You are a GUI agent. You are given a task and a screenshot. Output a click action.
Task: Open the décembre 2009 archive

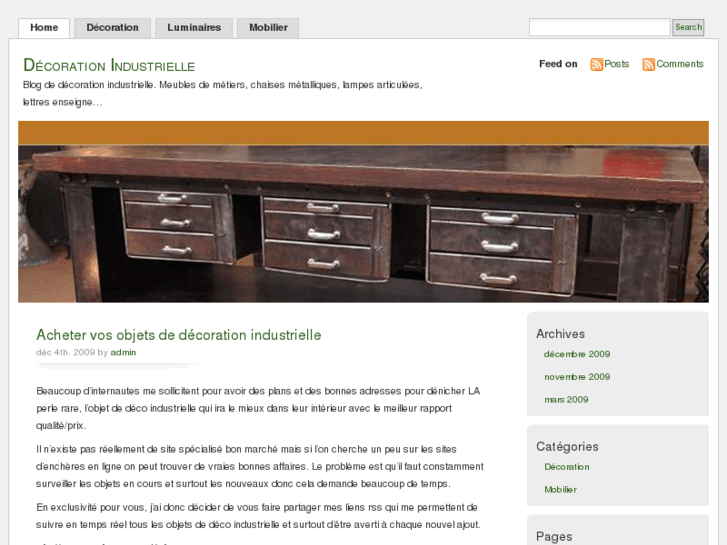pos(577,354)
